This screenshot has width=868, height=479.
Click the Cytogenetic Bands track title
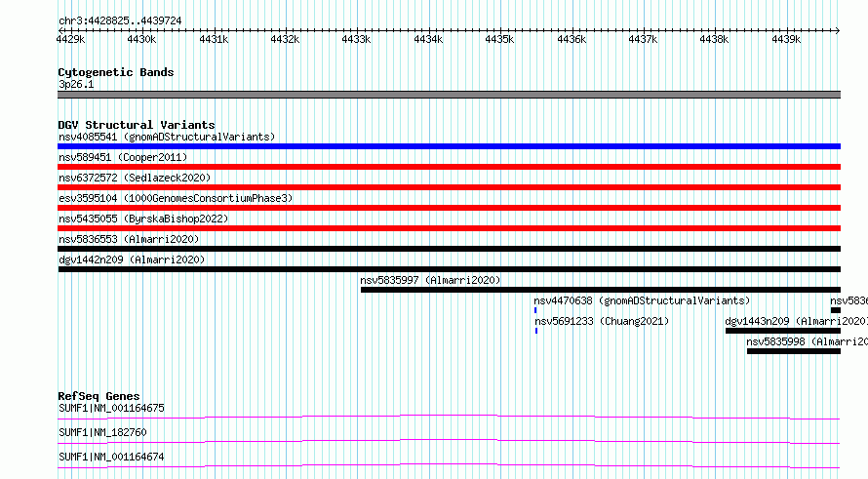point(116,72)
